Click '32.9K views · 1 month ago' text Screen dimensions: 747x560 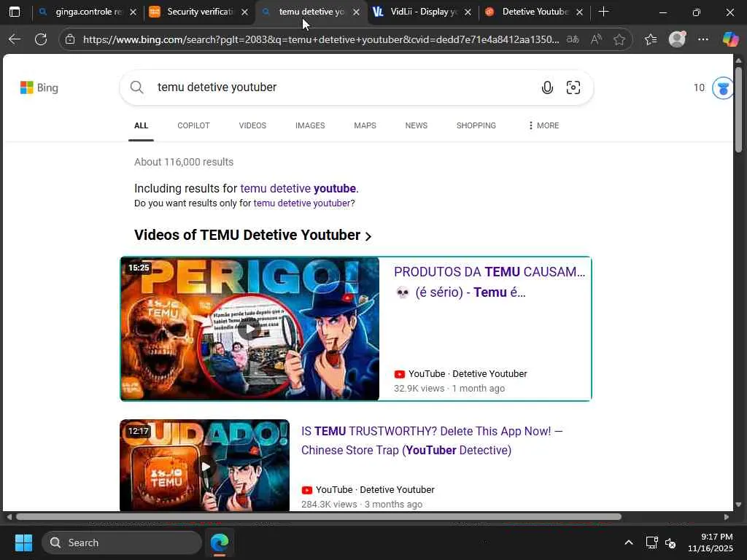pos(449,389)
